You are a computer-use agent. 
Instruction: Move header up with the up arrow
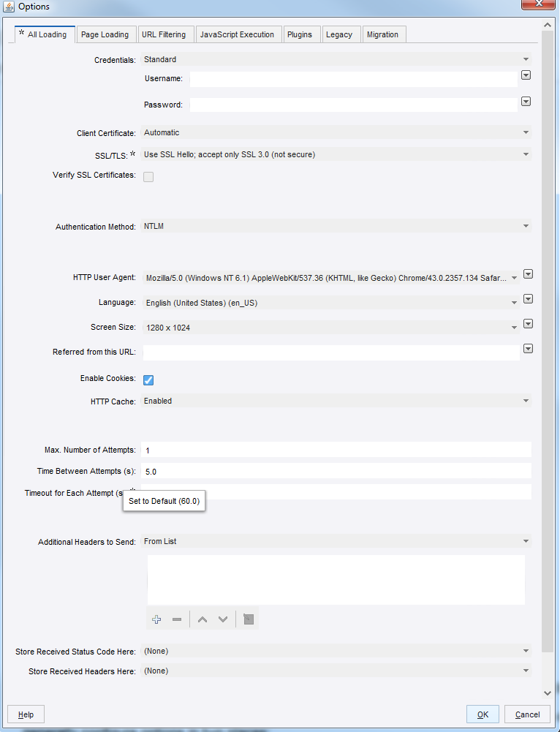point(203,619)
